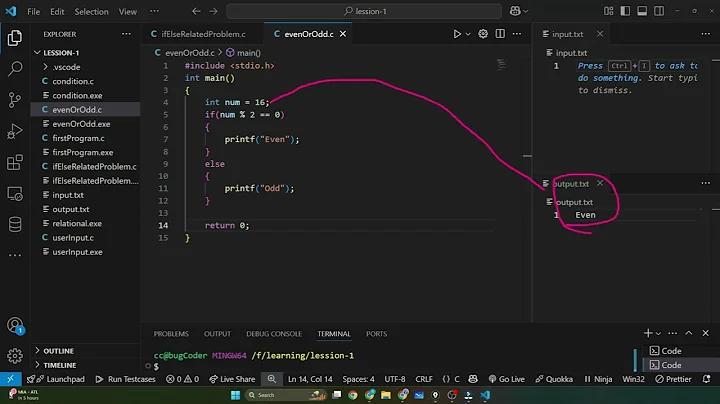This screenshot has height=404, width=720.
Task: Click Prettier in the status bar
Action: (x=673, y=379)
